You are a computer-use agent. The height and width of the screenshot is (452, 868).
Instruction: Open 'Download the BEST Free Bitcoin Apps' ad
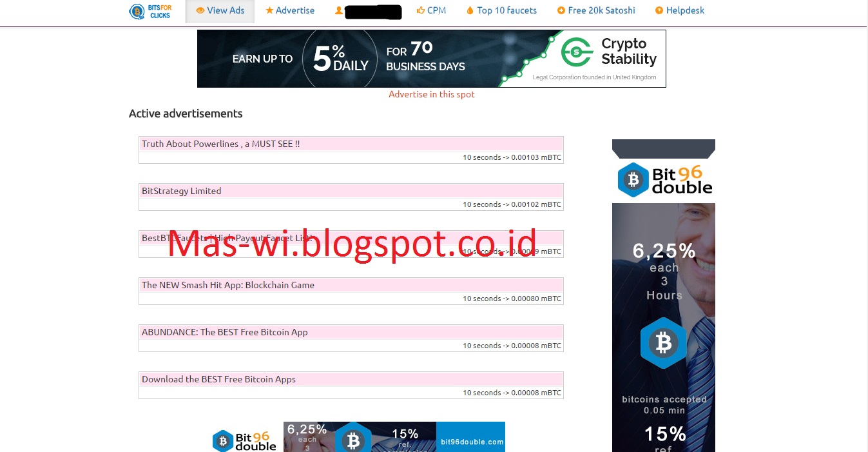351,385
